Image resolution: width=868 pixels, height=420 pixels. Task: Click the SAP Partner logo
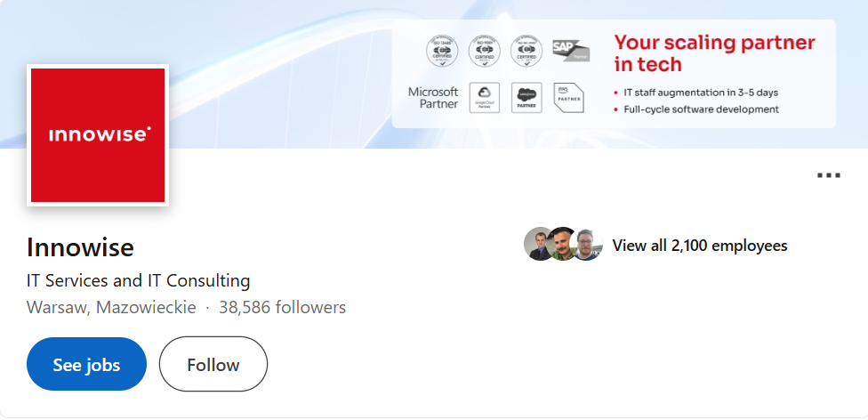tap(571, 50)
